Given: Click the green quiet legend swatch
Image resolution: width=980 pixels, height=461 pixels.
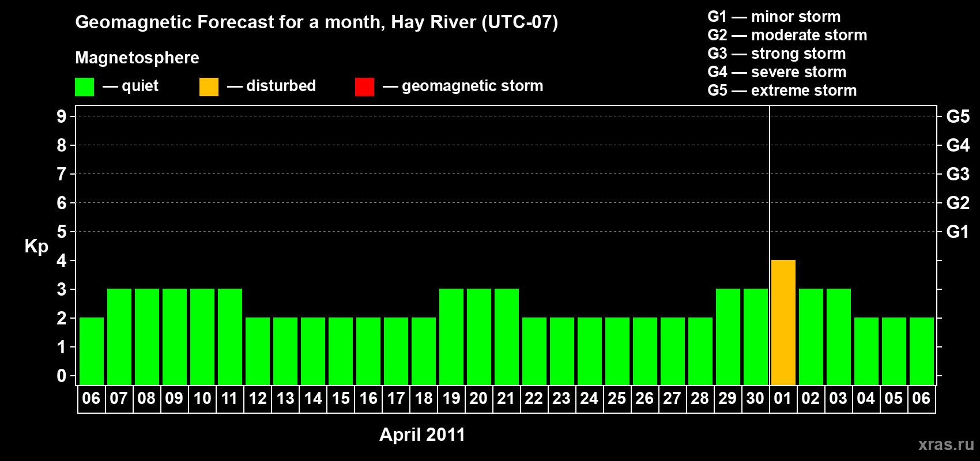Looking at the screenshot, I should coord(84,87).
